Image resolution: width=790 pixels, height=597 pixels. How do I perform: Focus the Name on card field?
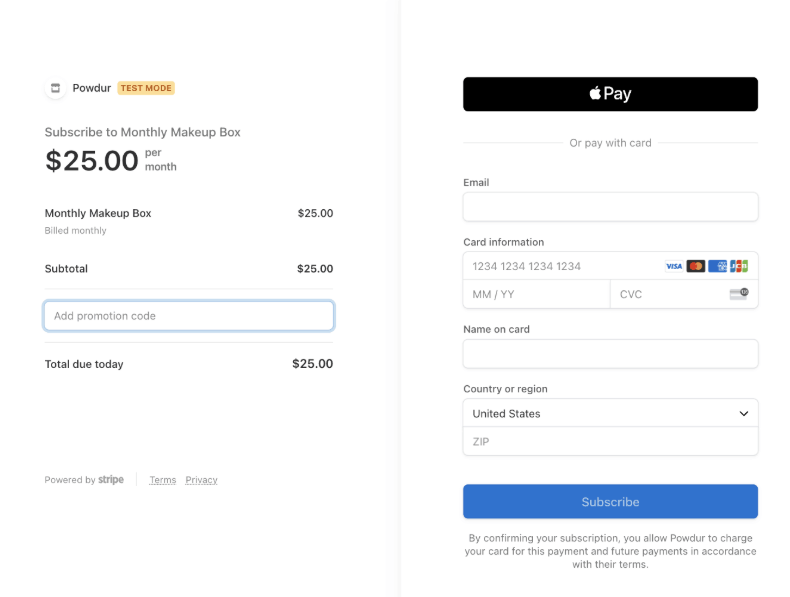610,354
